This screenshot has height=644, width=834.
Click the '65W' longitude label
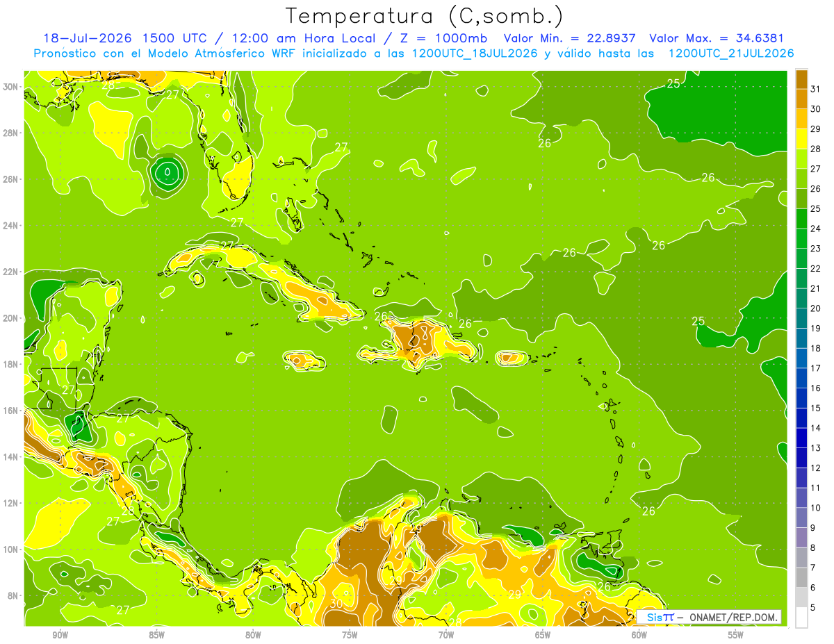tap(543, 636)
